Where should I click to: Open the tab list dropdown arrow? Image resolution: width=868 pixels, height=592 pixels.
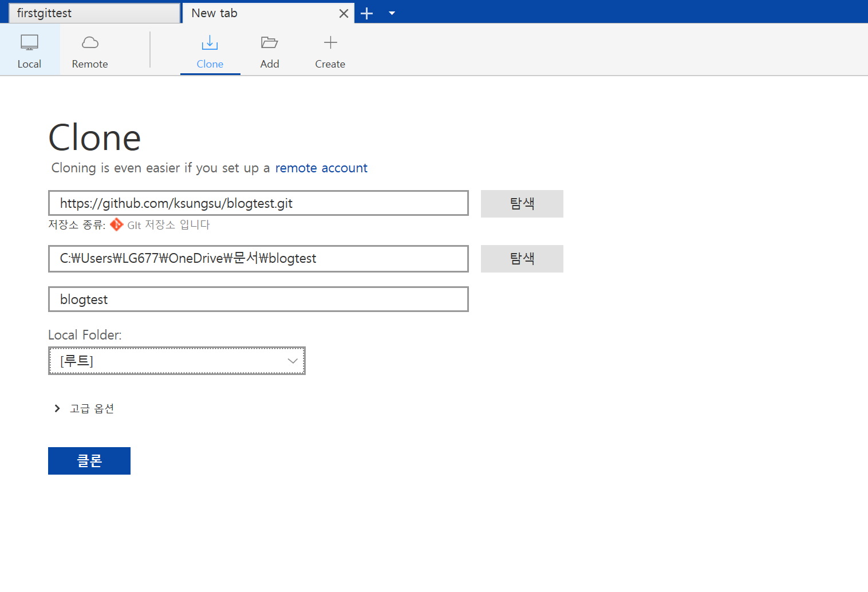[x=392, y=13]
